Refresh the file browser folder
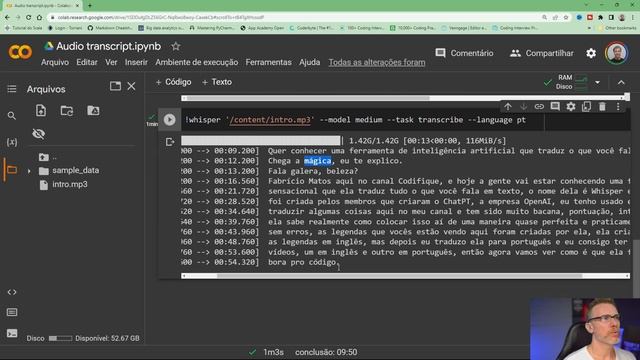This screenshot has width=640, height=360. [x=67, y=111]
